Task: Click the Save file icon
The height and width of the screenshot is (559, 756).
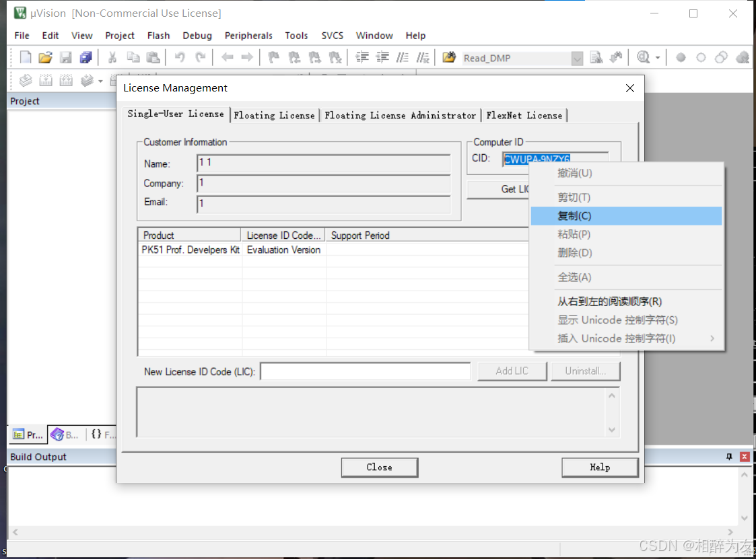Action: pos(65,58)
